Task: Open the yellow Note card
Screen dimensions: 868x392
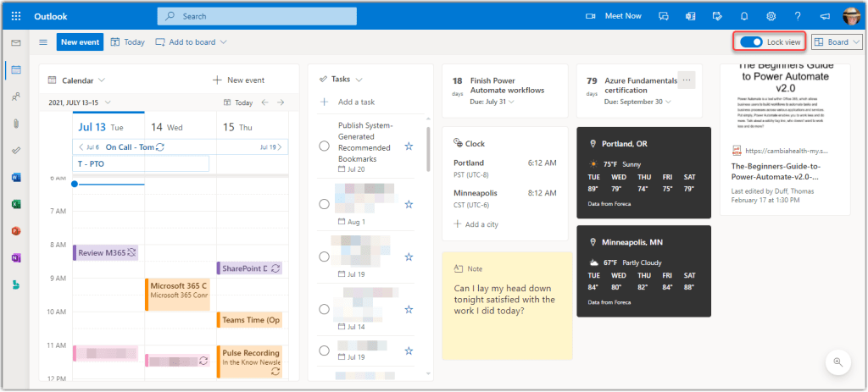Action: coord(506,305)
